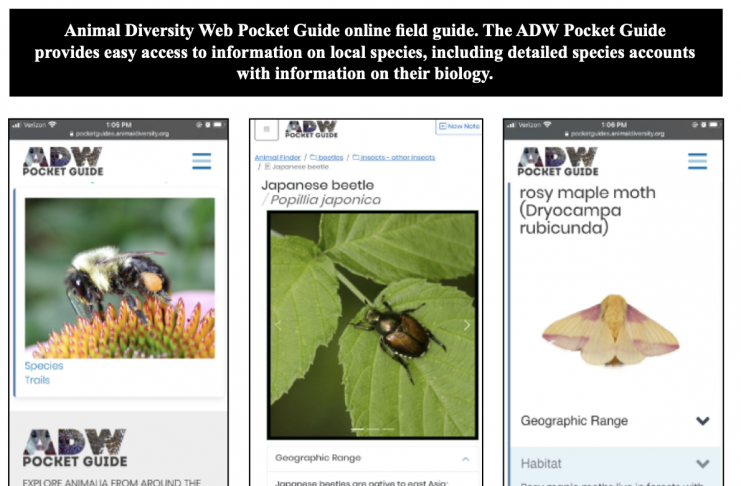Collapse Geographic Range section under Japanese beetle
The width and height of the screenshot is (741, 486).
coord(465,459)
